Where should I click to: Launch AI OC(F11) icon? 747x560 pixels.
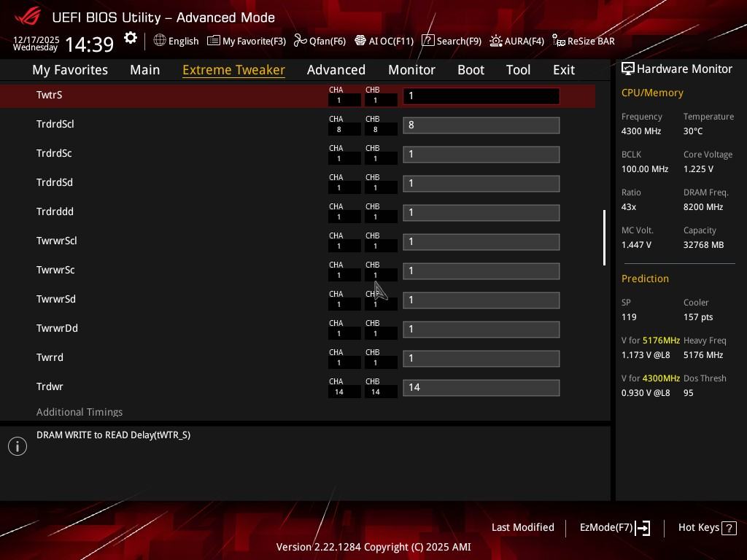point(360,41)
